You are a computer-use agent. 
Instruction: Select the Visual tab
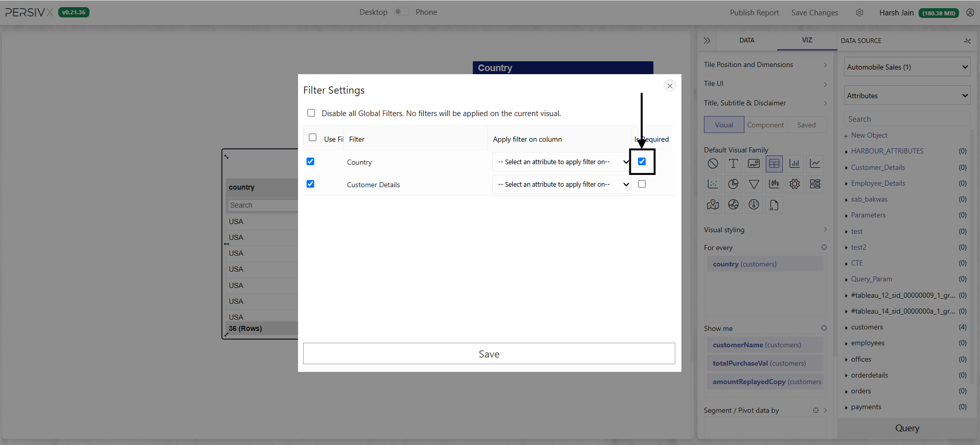[x=724, y=125]
